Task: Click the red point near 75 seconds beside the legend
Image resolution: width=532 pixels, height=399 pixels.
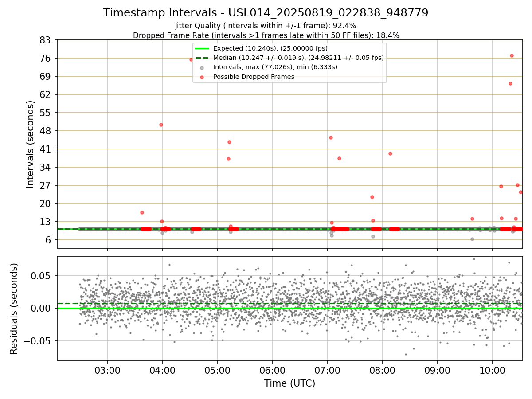Action: click(x=191, y=59)
